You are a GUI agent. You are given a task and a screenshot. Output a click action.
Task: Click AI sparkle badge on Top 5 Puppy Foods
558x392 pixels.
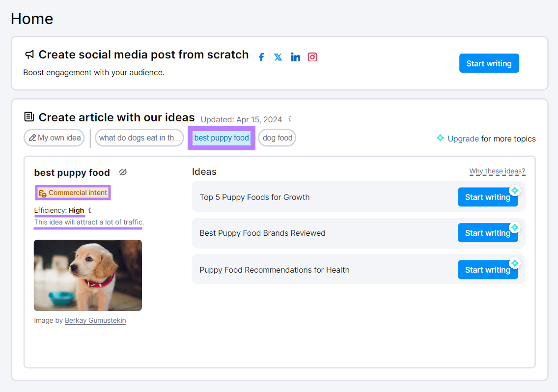(x=514, y=191)
